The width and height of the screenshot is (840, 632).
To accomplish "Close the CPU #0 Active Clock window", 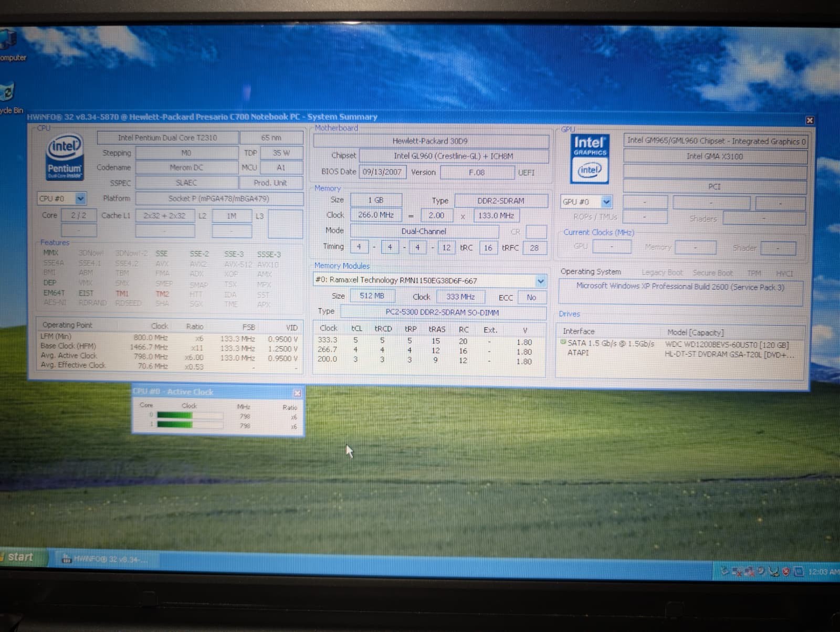I will (x=297, y=393).
